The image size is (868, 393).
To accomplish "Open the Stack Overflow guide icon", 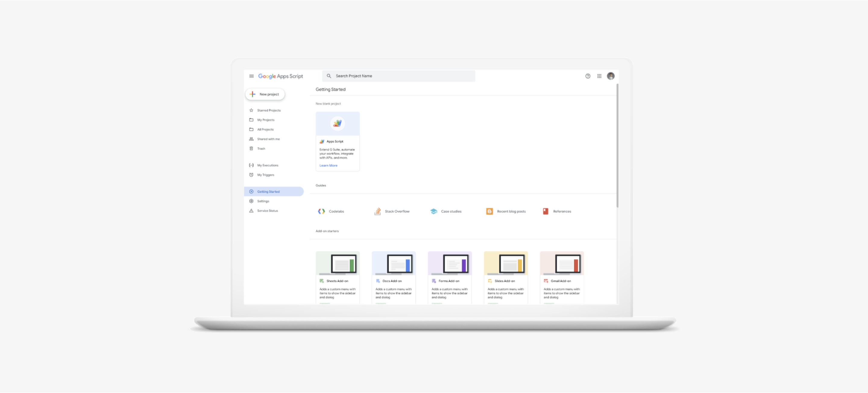I will [x=377, y=212].
